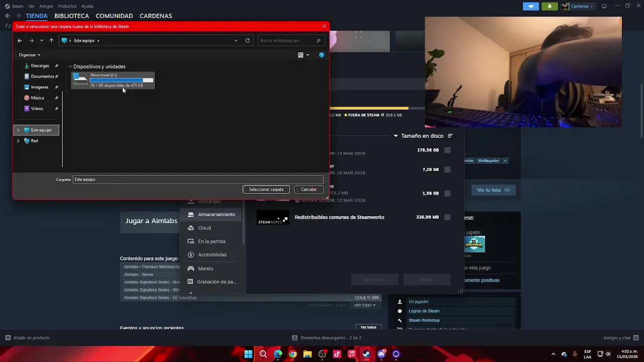Open the Steam menu
Image resolution: width=644 pixels, height=362 pixels.
tap(17, 6)
